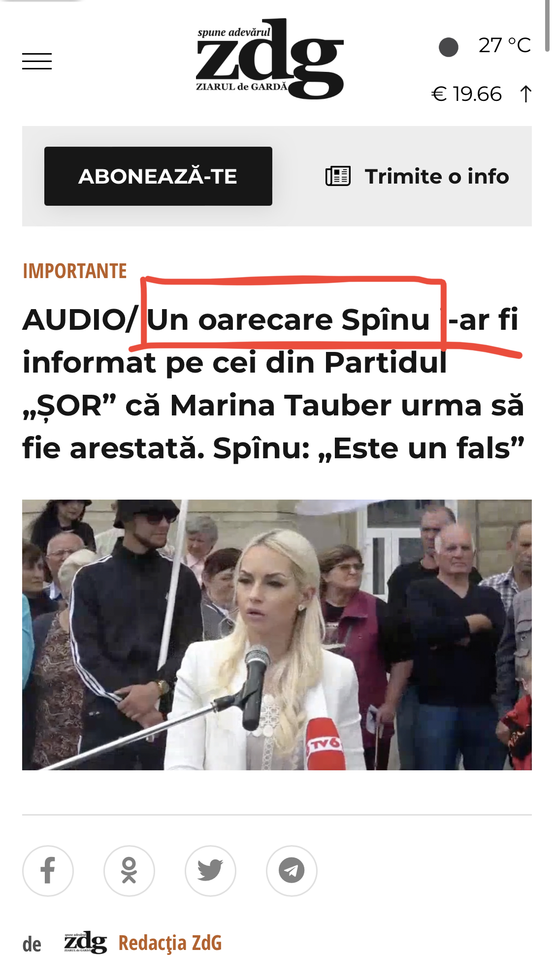Tap the € 19.66 exchange rate
The image size is (554, 980).
coord(466,94)
